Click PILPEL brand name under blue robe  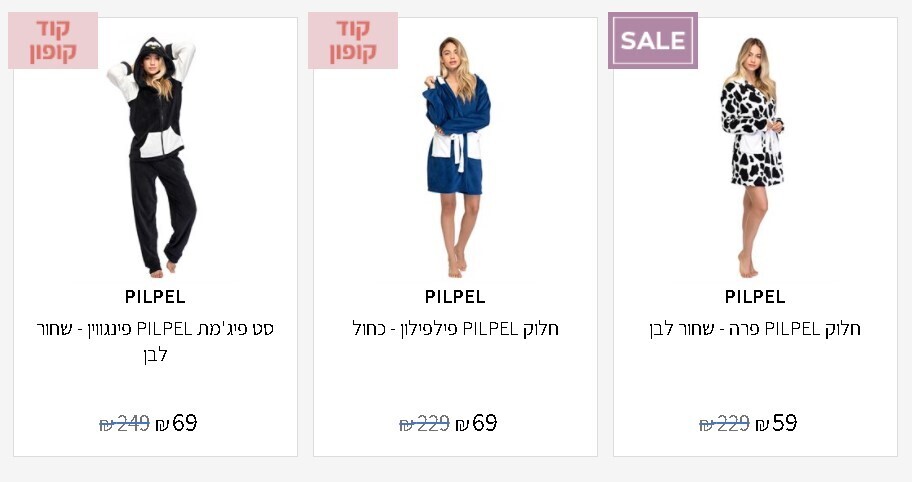click(455, 297)
